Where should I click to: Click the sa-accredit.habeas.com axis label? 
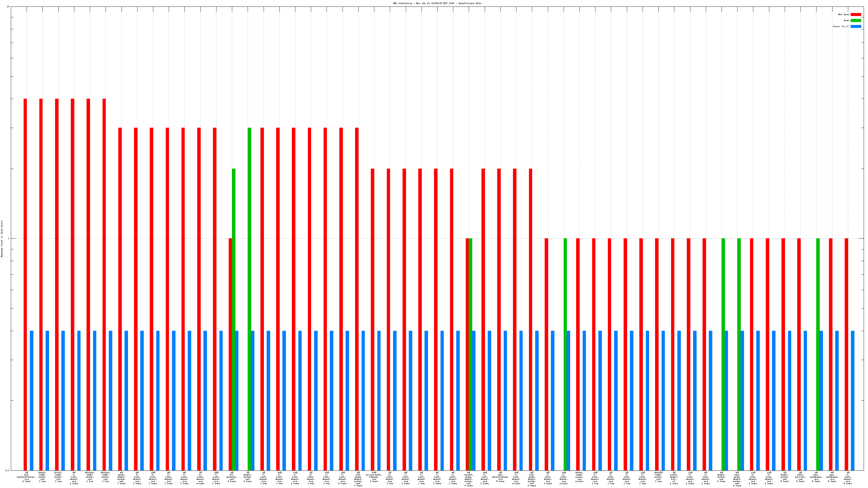click(374, 477)
